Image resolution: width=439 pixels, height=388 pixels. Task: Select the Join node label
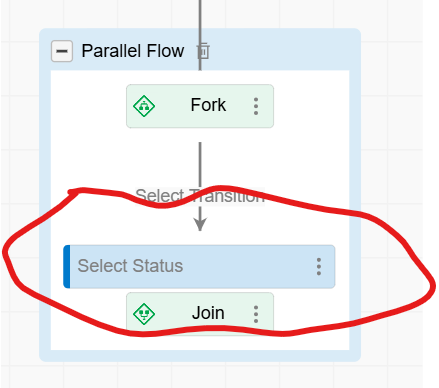208,313
